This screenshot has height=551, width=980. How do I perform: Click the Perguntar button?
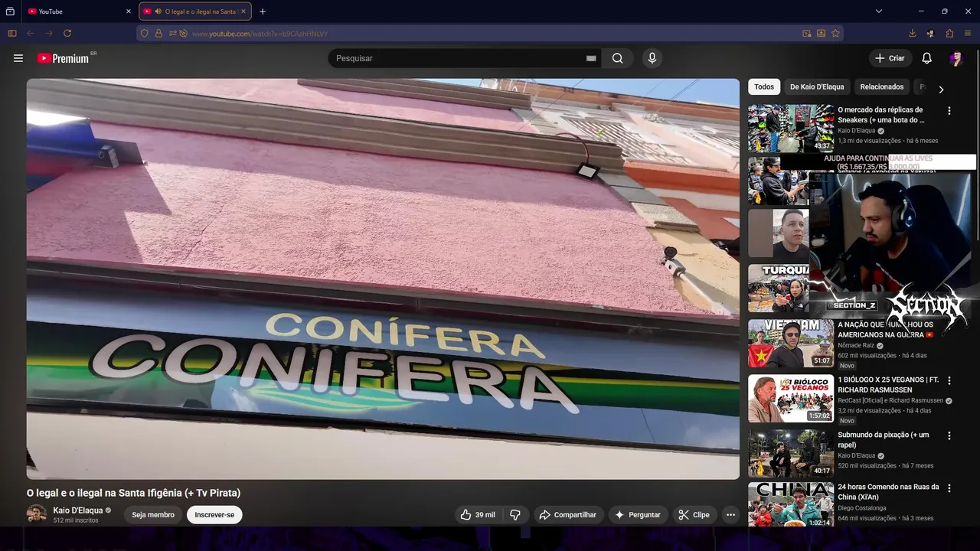click(638, 515)
